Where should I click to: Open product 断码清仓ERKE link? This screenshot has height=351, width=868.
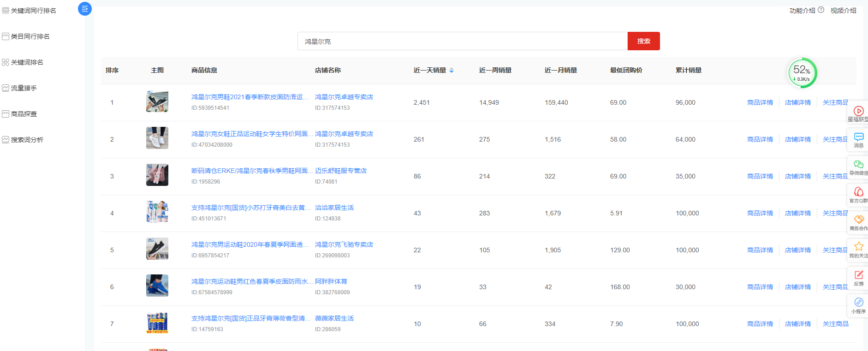click(252, 171)
